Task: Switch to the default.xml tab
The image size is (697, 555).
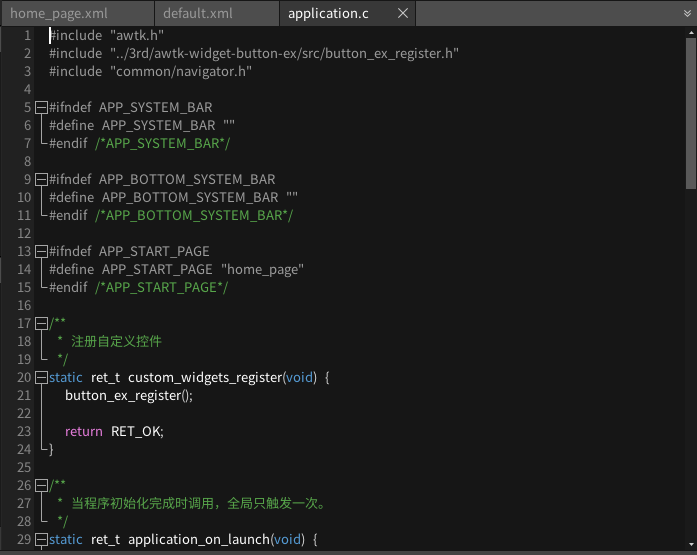Action: click(217, 13)
